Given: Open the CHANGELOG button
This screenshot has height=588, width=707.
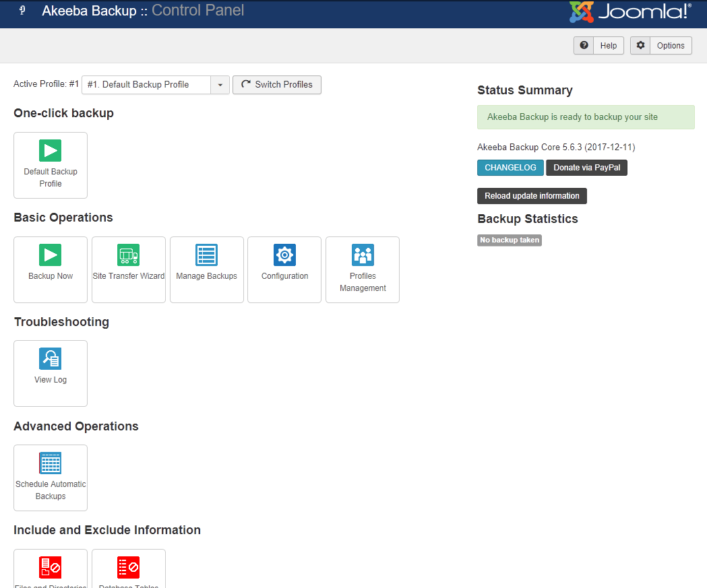Looking at the screenshot, I should point(510,168).
